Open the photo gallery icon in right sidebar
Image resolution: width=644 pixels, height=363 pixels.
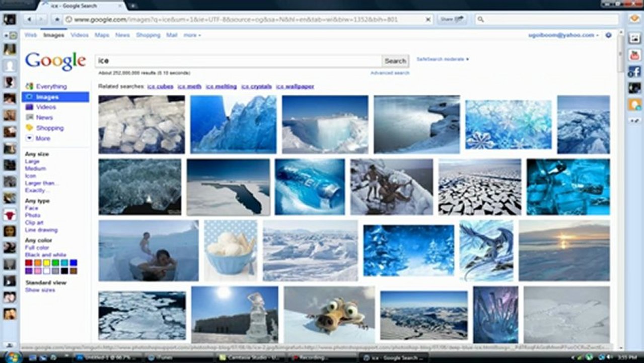[634, 38]
